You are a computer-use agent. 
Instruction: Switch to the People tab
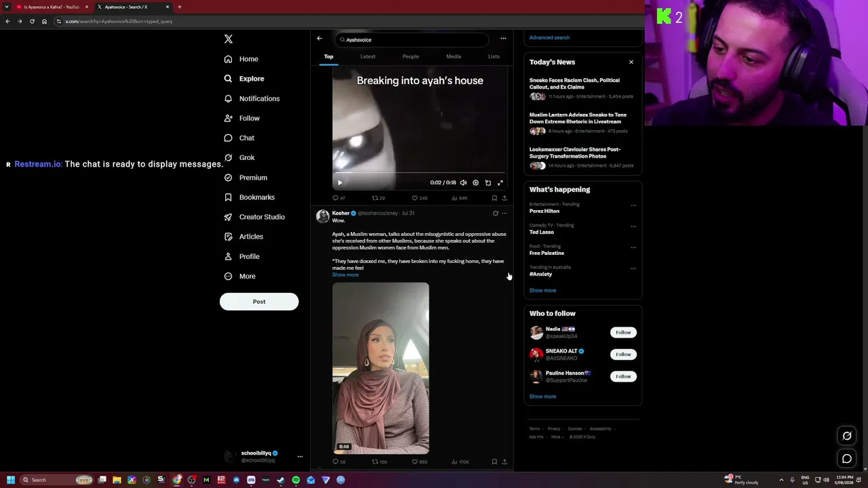[411, 57]
